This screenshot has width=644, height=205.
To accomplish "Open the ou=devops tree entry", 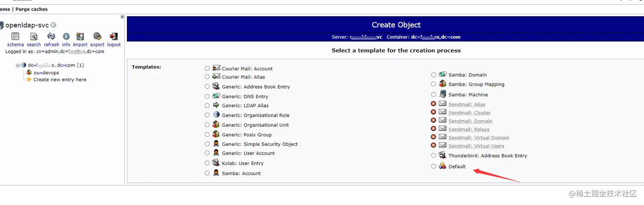I will click(x=46, y=72).
